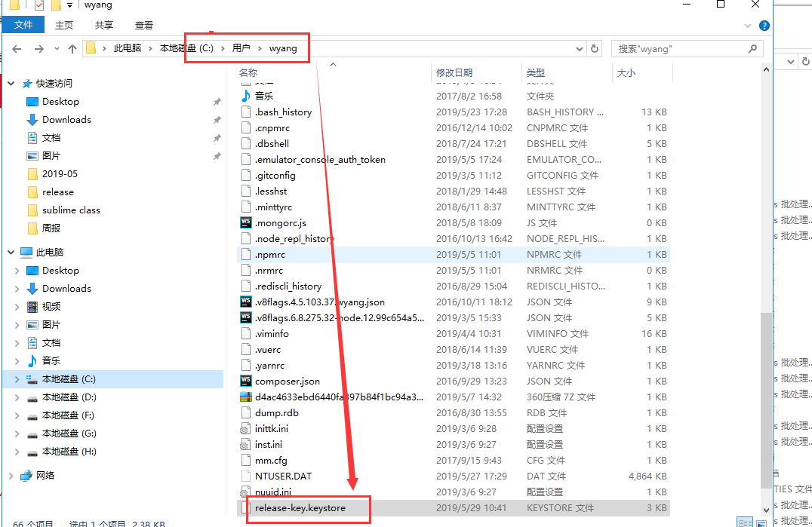Switch to details view in the status bar
The image size is (812, 527).
tap(745, 521)
